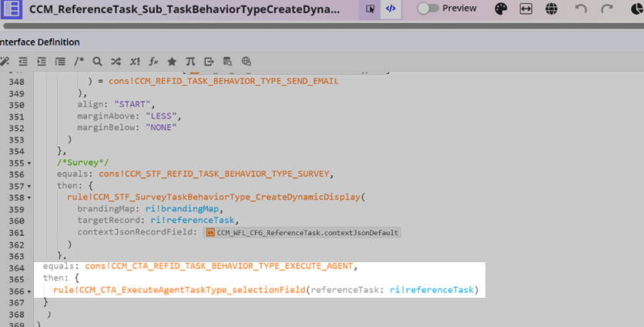Click cons!CCM_CTA_REFID_TASK_BEHAVIOR_TYPE_EXECUTE_AGENT constant

(x=219, y=266)
